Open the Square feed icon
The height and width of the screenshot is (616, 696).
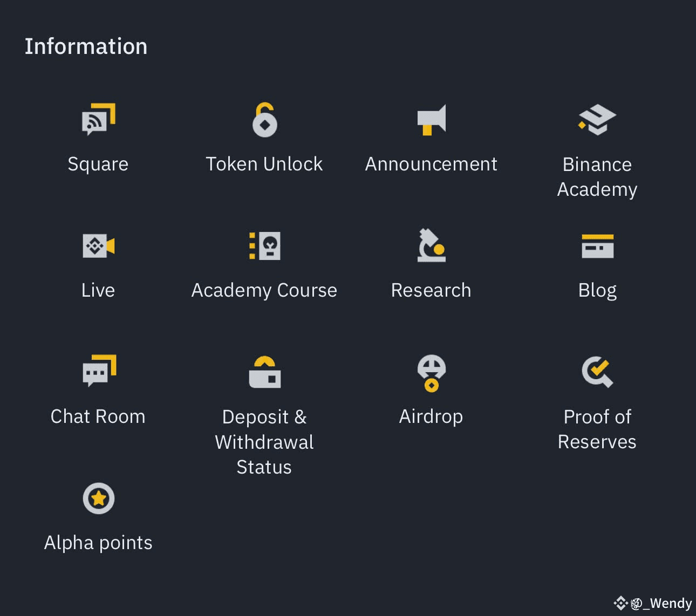98,120
